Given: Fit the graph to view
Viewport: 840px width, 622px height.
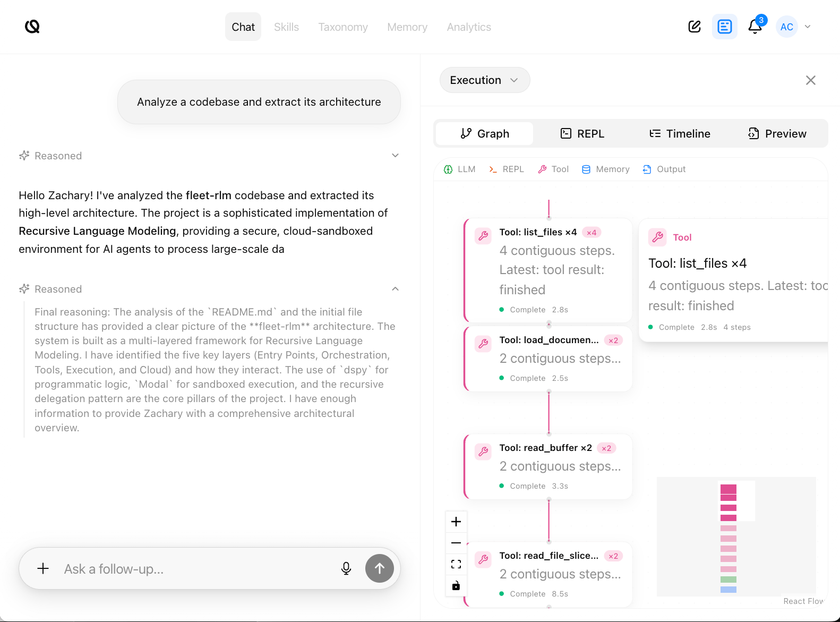Looking at the screenshot, I should [456, 564].
